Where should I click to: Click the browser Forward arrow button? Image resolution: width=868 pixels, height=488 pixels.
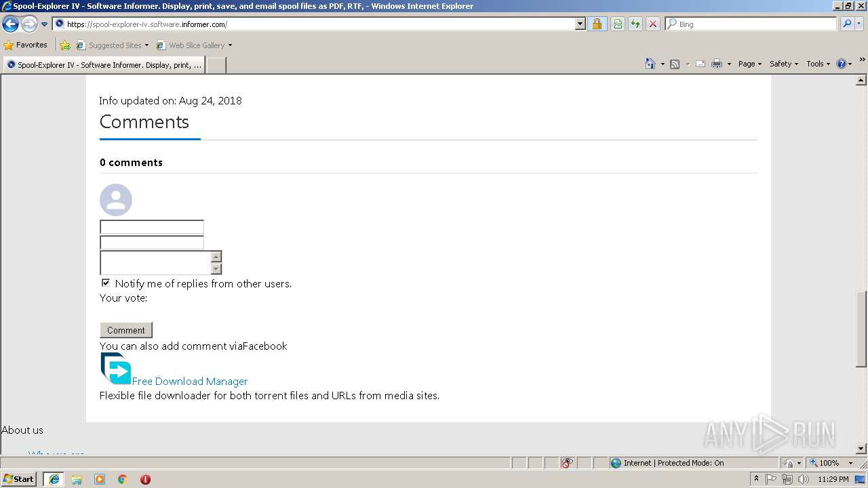click(x=28, y=24)
